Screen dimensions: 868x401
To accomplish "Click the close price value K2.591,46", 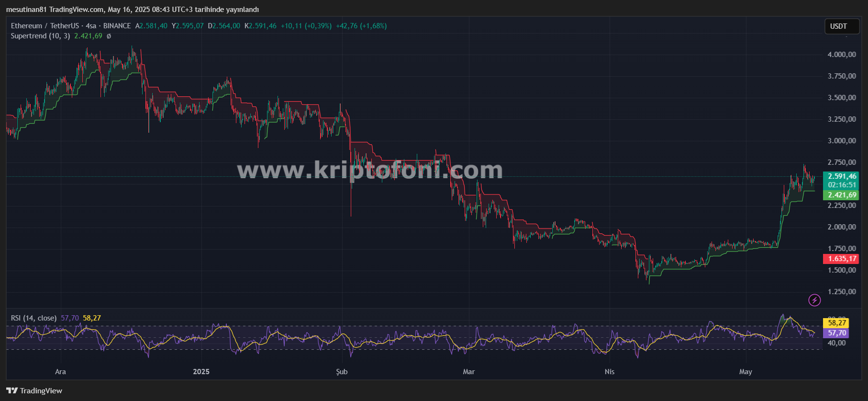I will tap(260, 26).
